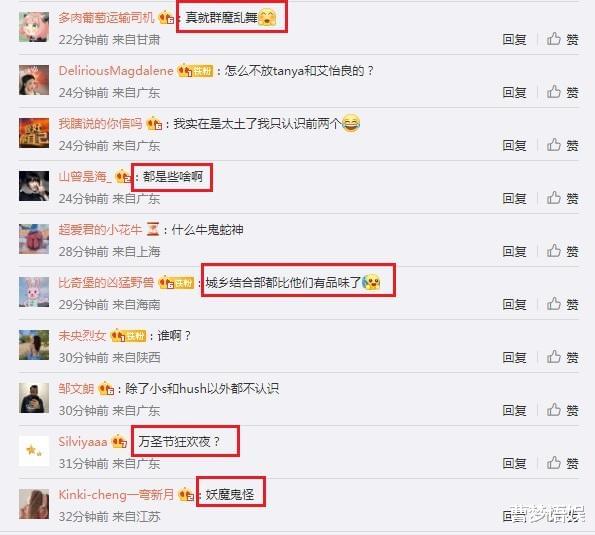
Task: Give thumbs-up to 山曾是海_ comment
Action: point(562,198)
